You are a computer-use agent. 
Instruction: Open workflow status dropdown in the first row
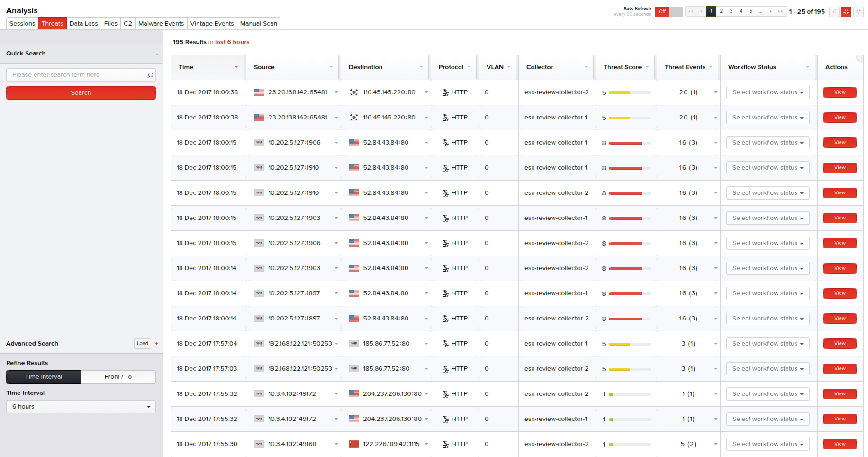click(x=767, y=92)
